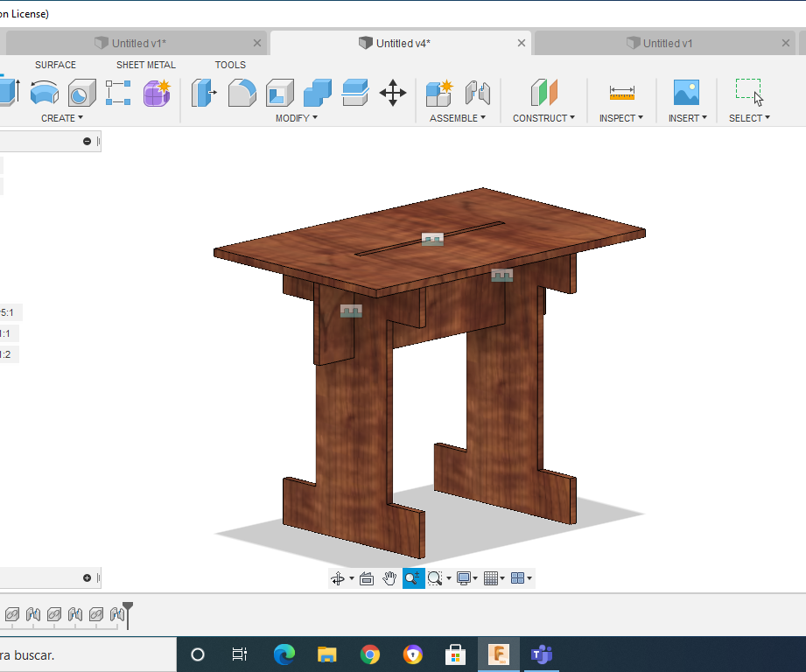Select the Press Pull tool
Viewport: 806px width, 672px height.
click(x=204, y=93)
